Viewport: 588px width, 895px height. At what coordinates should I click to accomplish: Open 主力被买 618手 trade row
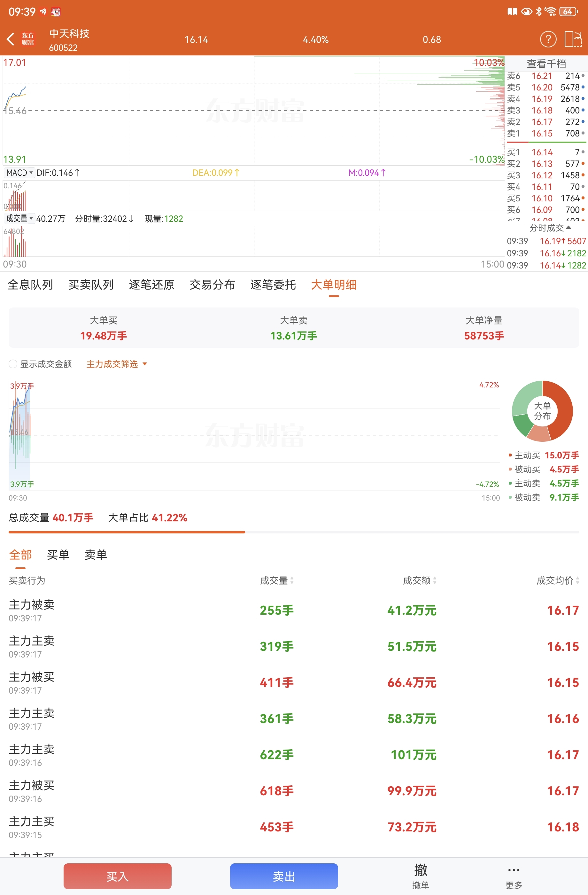[294, 791]
